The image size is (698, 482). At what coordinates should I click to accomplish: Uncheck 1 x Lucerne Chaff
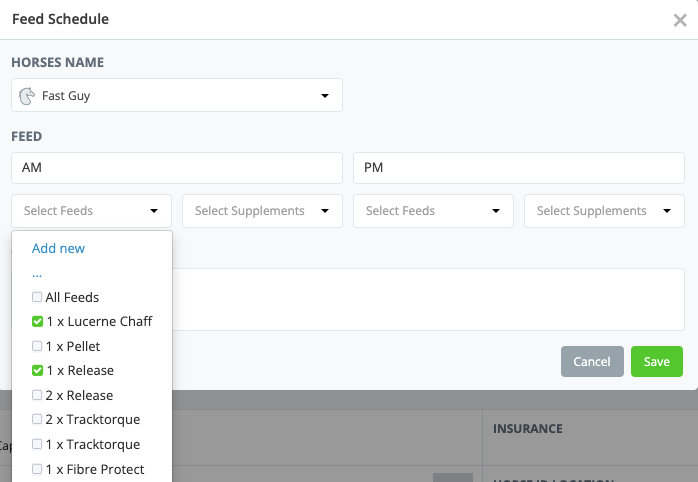(x=37, y=322)
